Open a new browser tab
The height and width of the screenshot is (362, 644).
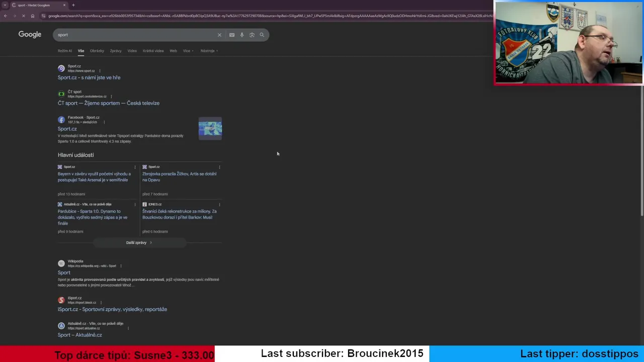point(73,5)
